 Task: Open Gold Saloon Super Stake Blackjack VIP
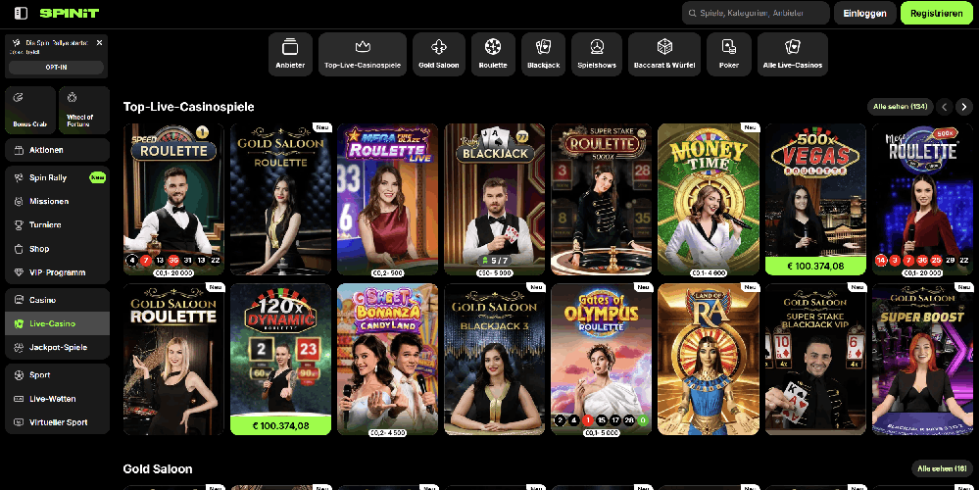tap(815, 360)
